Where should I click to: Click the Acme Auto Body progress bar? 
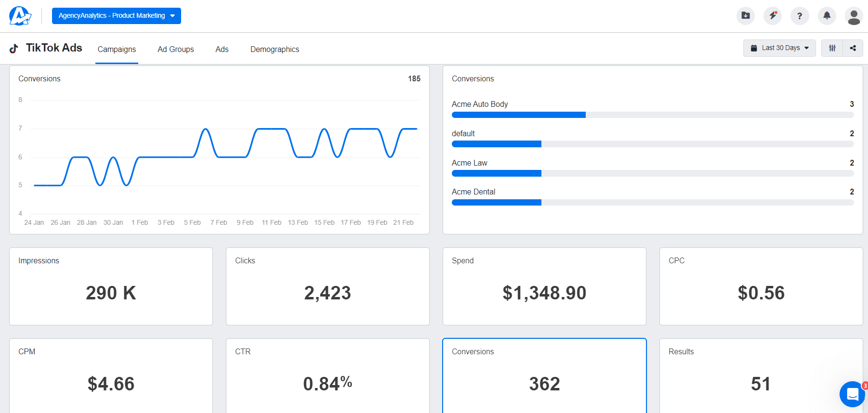pos(652,115)
